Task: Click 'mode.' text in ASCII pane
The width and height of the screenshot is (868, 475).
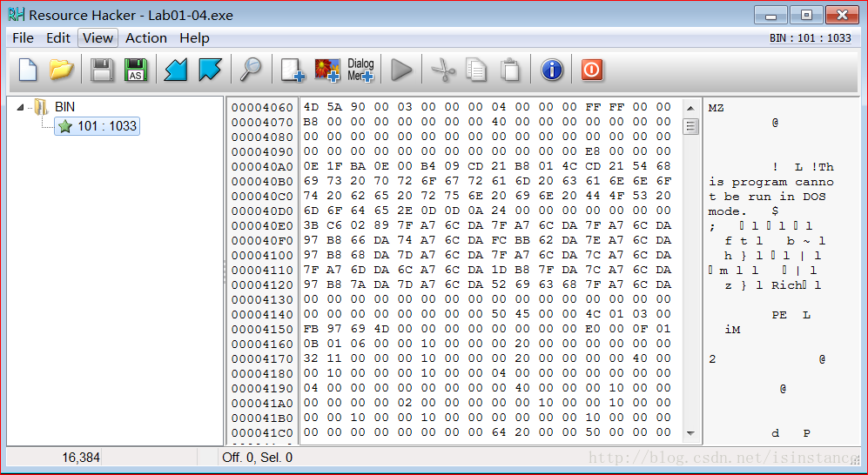Action: tap(727, 211)
